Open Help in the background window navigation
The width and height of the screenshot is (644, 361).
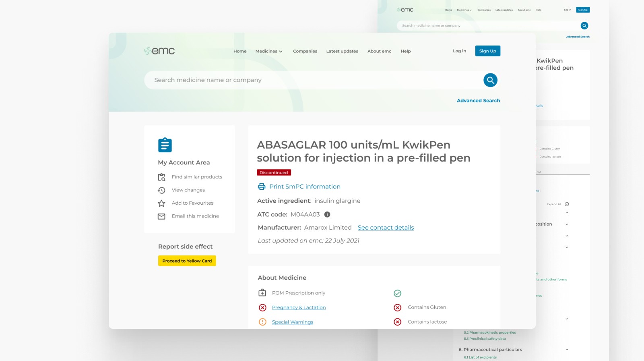[539, 10]
